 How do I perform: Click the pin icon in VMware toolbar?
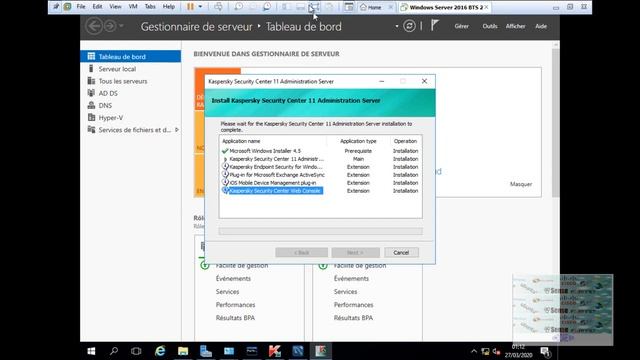(56, 7)
